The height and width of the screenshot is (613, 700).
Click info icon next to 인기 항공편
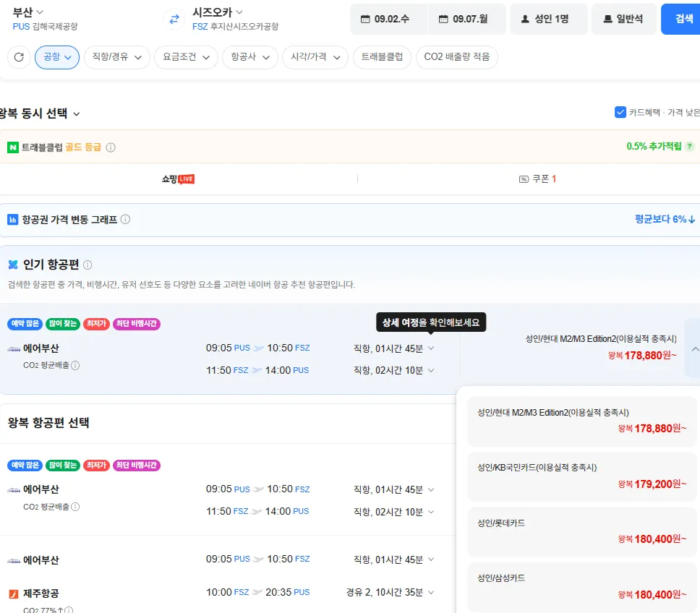(x=87, y=265)
